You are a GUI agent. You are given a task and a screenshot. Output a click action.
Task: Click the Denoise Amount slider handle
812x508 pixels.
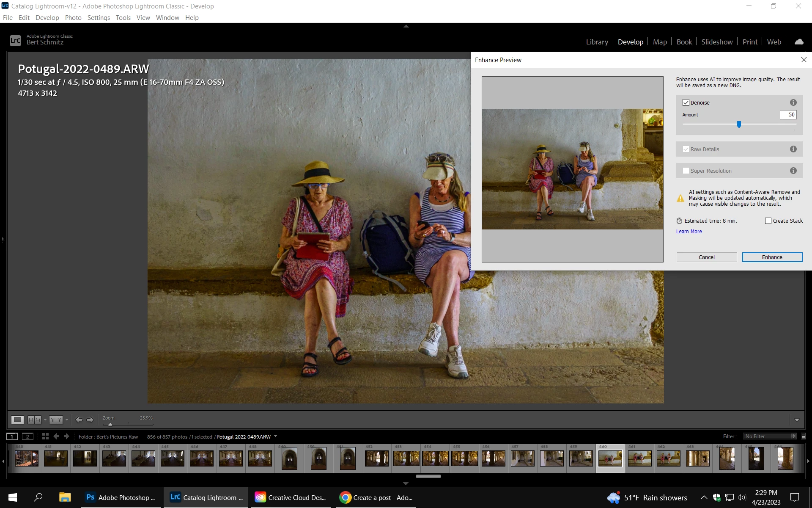point(739,124)
